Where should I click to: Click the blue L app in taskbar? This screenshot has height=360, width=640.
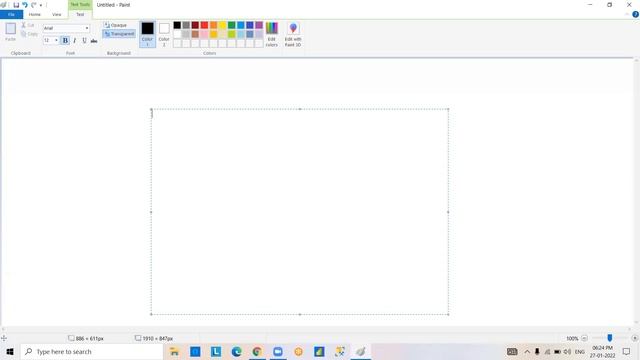point(216,351)
